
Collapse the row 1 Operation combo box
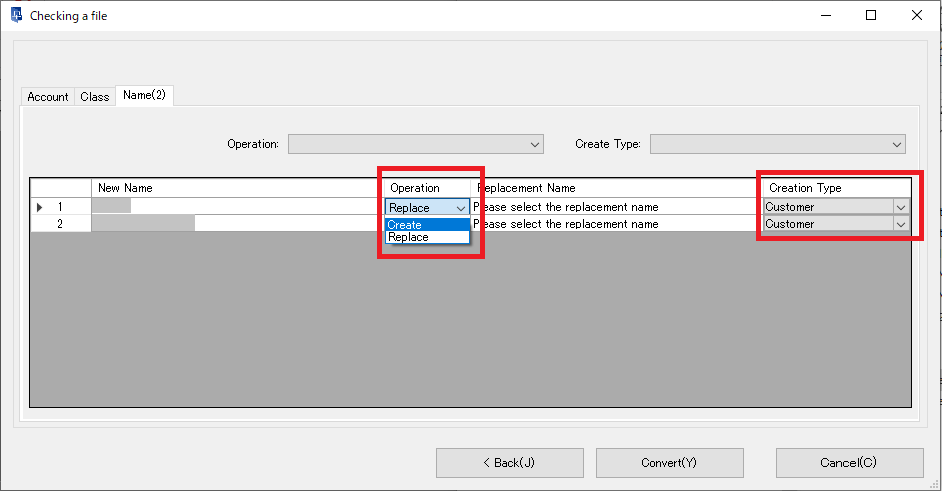(x=460, y=208)
